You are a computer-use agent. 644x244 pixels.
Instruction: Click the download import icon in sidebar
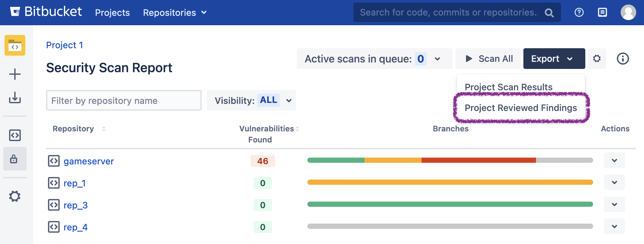[x=15, y=97]
